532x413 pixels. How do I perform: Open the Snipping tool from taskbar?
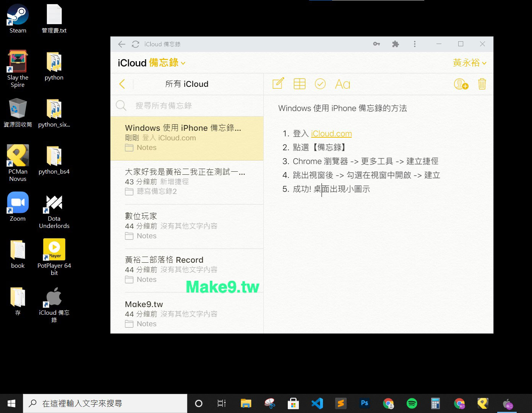(270, 403)
